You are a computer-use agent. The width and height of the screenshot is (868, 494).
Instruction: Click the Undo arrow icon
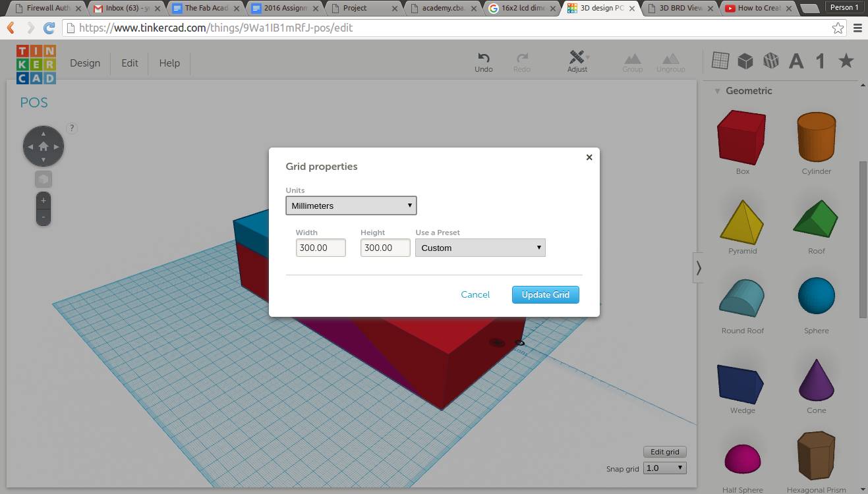484,58
